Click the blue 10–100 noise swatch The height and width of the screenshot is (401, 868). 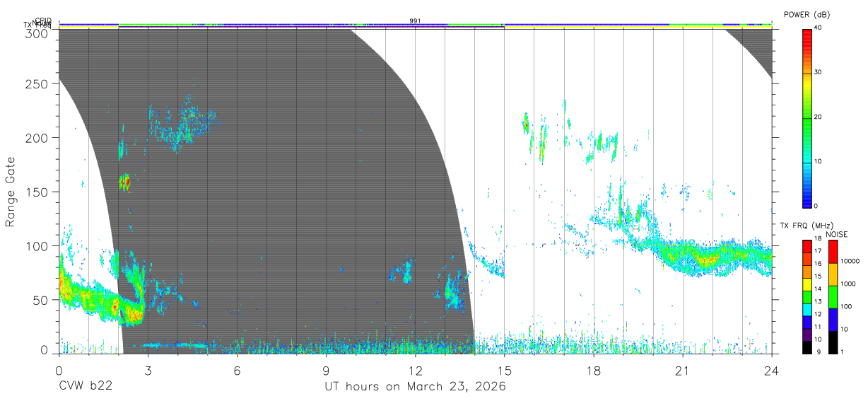(833, 320)
